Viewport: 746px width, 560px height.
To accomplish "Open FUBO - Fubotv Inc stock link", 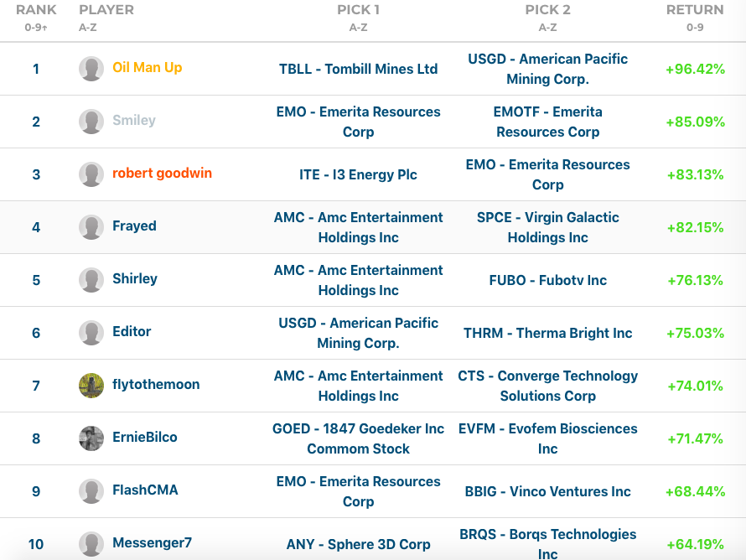I will coord(547,281).
